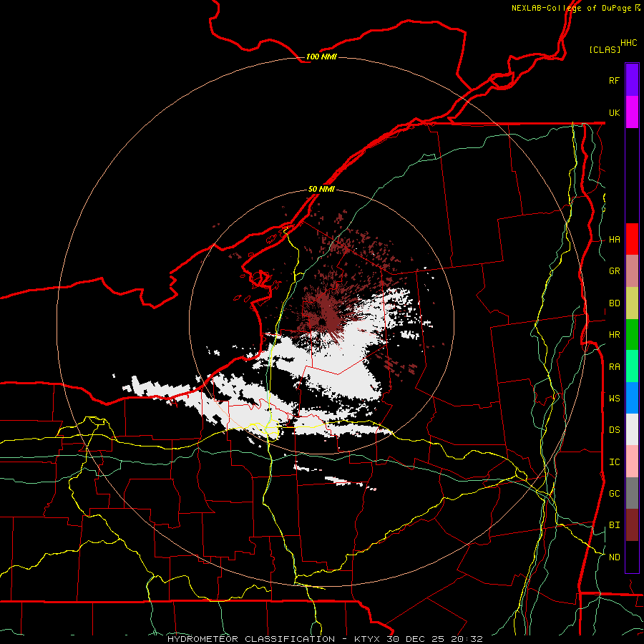The width and height of the screenshot is (644, 644).
Task: Select the BI dark-red legend swatch
Action: point(632,525)
